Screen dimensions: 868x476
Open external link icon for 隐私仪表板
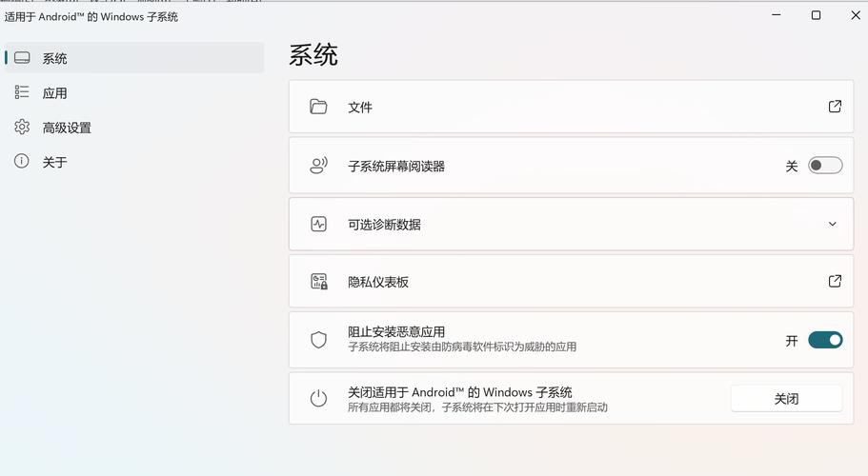point(835,281)
